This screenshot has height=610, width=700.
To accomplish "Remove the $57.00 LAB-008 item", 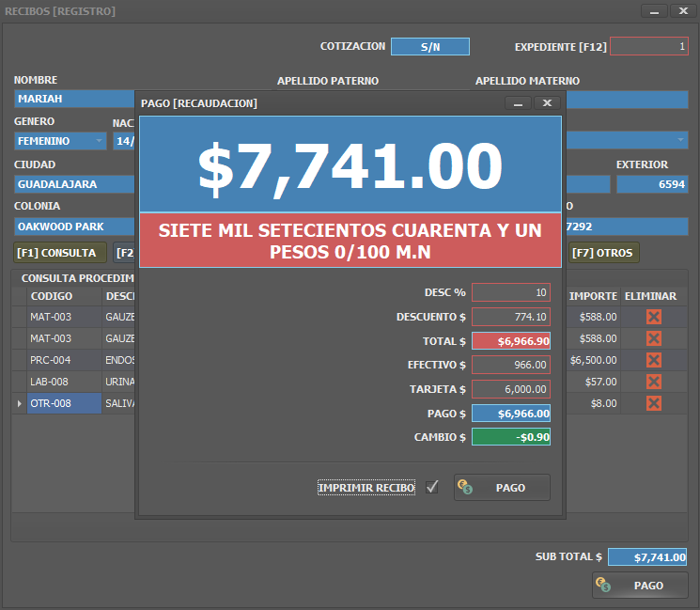I will click(x=653, y=382).
